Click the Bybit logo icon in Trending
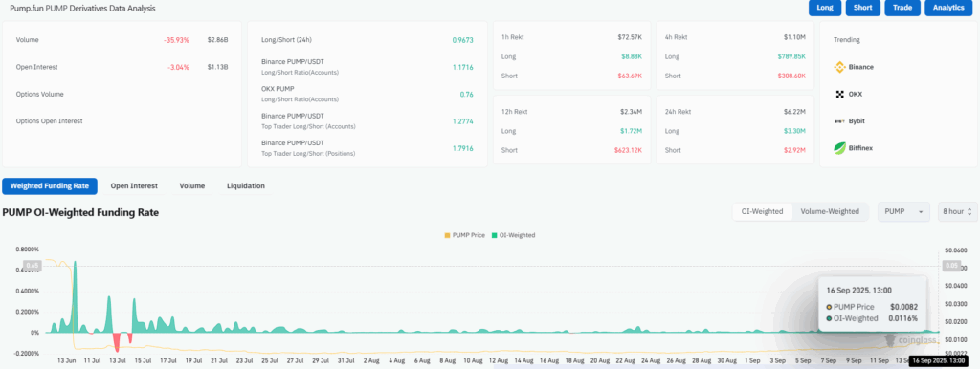This screenshot has width=980, height=369. pyautogui.click(x=839, y=121)
